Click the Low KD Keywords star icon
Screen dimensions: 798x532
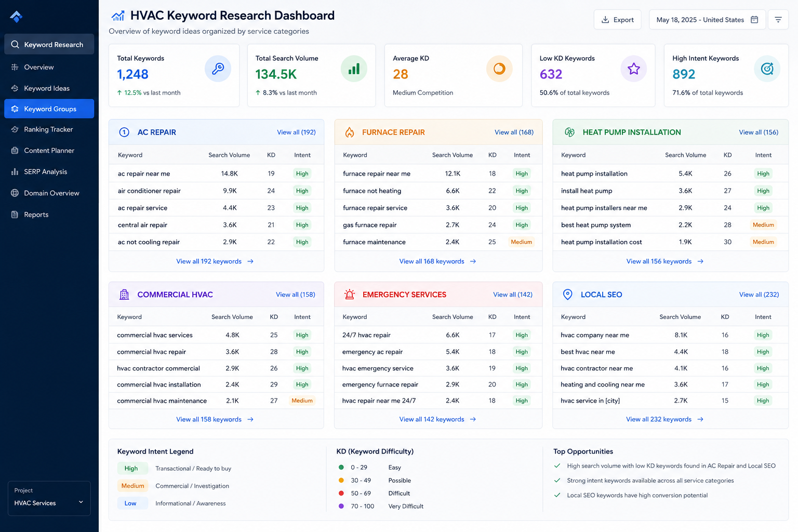pos(633,69)
